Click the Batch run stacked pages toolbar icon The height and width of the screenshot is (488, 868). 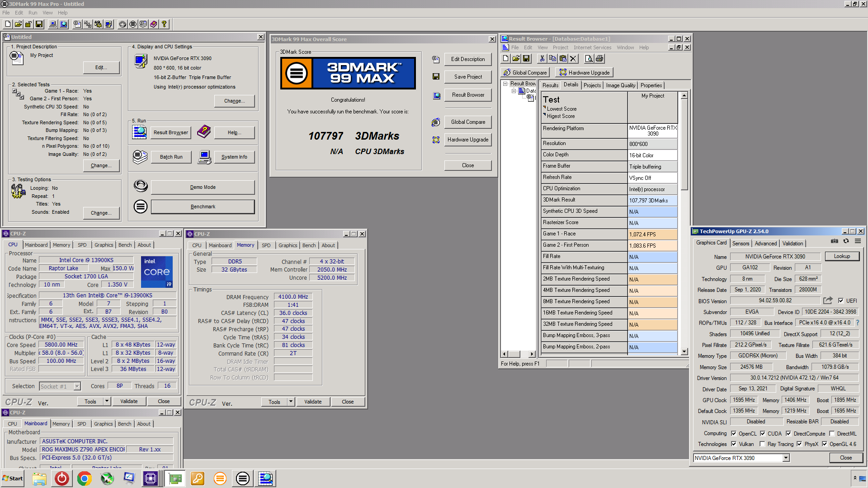pos(143,24)
